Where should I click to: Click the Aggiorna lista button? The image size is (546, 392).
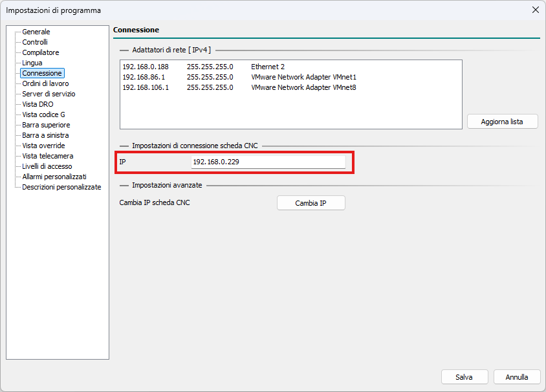(502, 122)
